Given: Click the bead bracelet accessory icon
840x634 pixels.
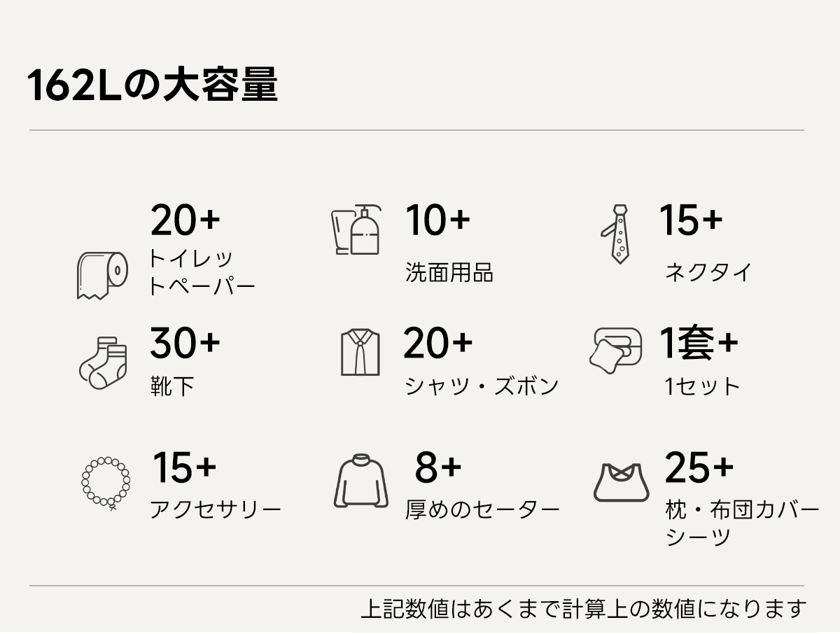Looking at the screenshot, I should [x=106, y=482].
